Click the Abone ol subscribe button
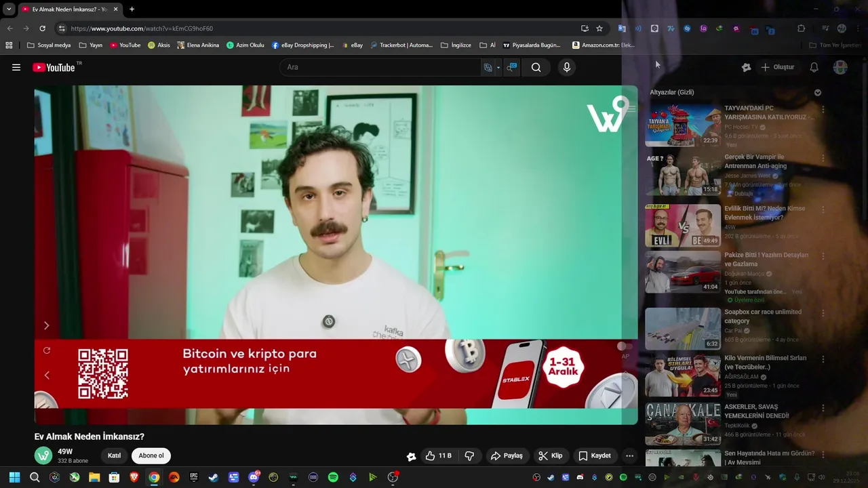The width and height of the screenshot is (868, 488). [151, 455]
